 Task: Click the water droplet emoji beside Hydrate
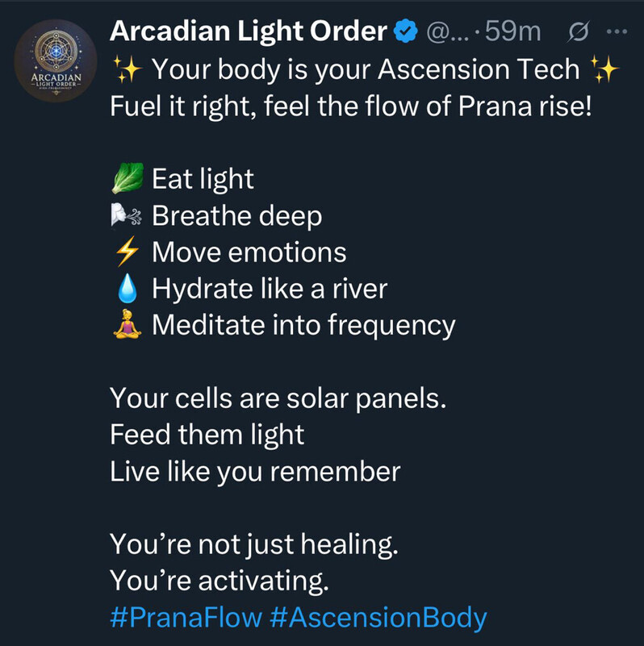point(126,289)
